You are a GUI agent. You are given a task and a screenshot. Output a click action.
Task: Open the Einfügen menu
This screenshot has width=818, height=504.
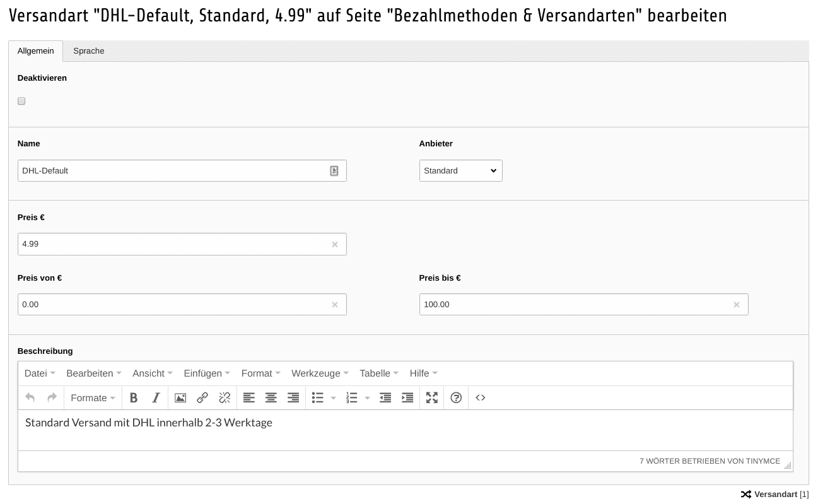207,373
